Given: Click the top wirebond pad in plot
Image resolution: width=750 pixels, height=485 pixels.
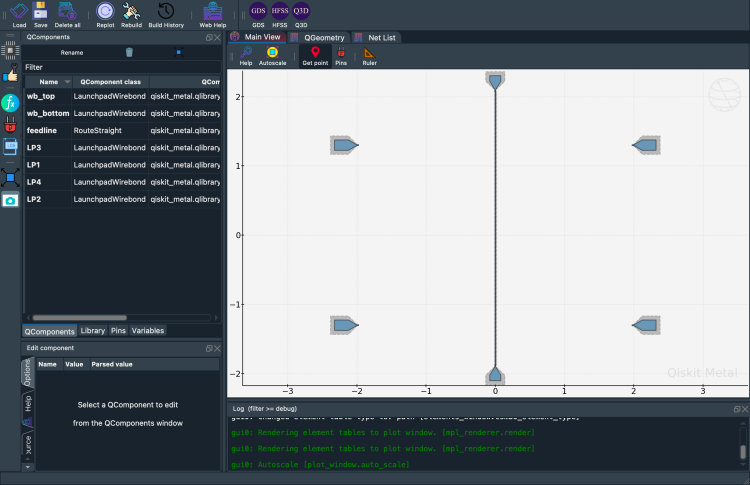Looking at the screenshot, I should pyautogui.click(x=495, y=80).
